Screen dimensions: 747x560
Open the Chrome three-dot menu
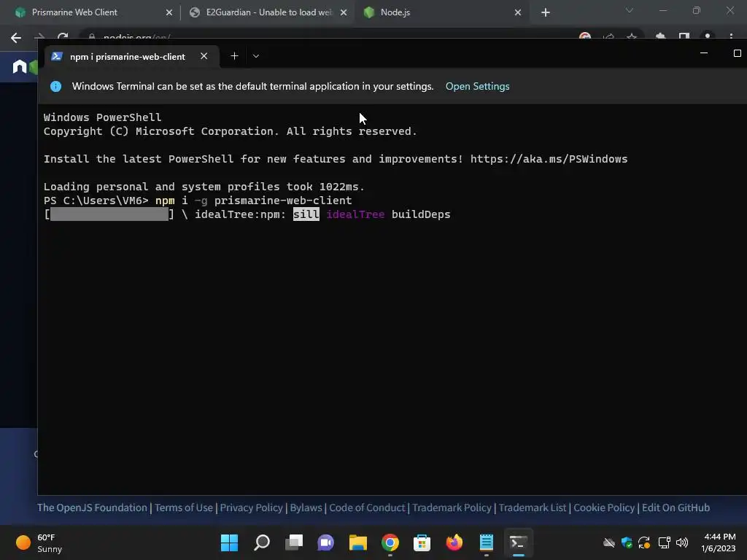731,36
